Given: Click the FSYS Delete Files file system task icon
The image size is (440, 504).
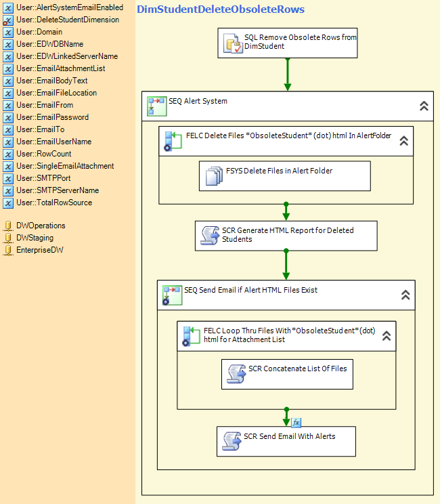Looking at the screenshot, I should coord(214,176).
